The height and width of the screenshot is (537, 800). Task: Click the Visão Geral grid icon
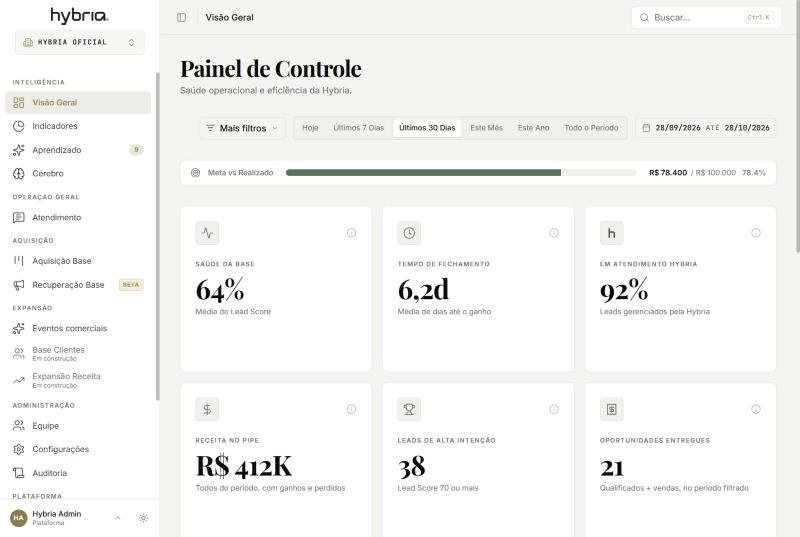pyautogui.click(x=19, y=103)
